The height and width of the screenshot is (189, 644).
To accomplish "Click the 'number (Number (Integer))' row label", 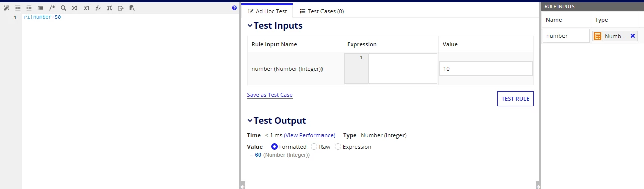I will tap(287, 69).
